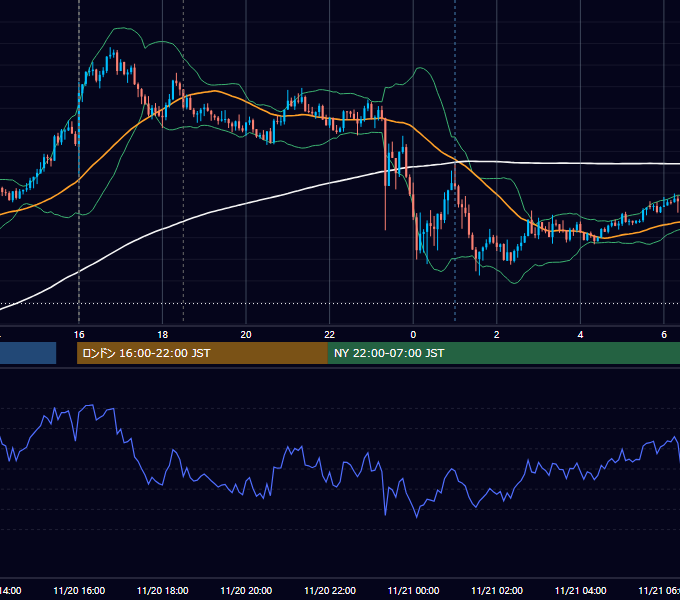Viewport: 680px width, 600px height.
Task: Click the 11/20 22:00 date label
Action: (330, 590)
